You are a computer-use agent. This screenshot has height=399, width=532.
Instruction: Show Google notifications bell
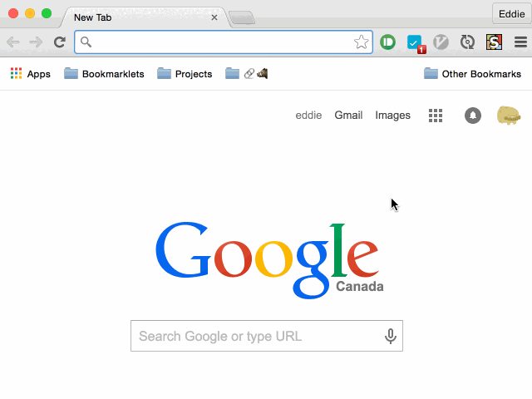click(x=473, y=116)
